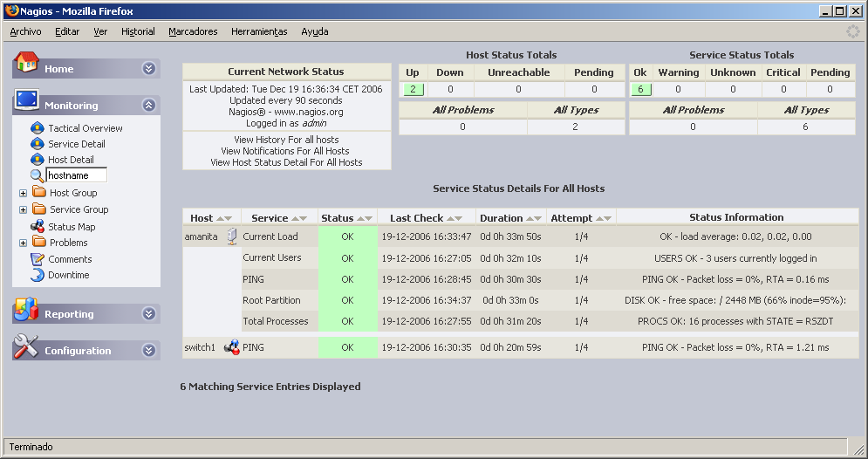
Task: Click the Comments link
Action: tap(70, 259)
